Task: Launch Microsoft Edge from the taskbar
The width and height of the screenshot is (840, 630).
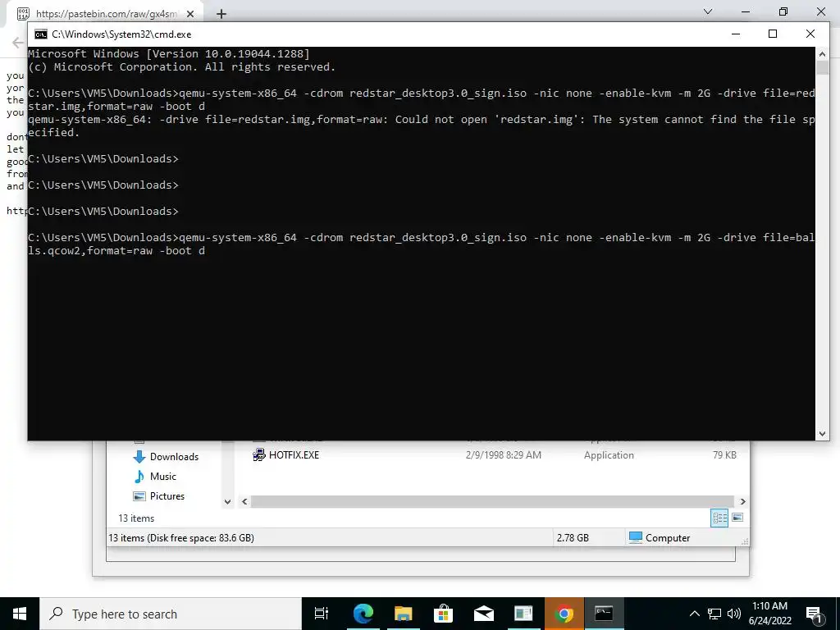Action: click(363, 614)
